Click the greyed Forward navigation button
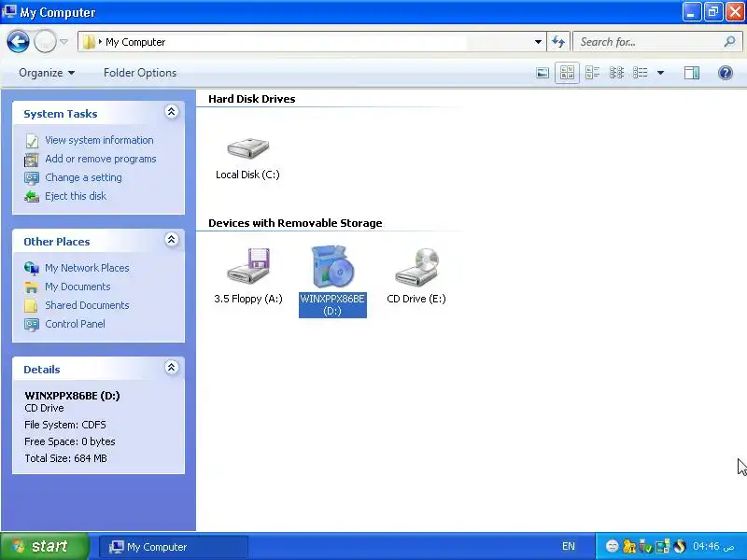Viewport: 747px width, 560px height. pos(45,42)
